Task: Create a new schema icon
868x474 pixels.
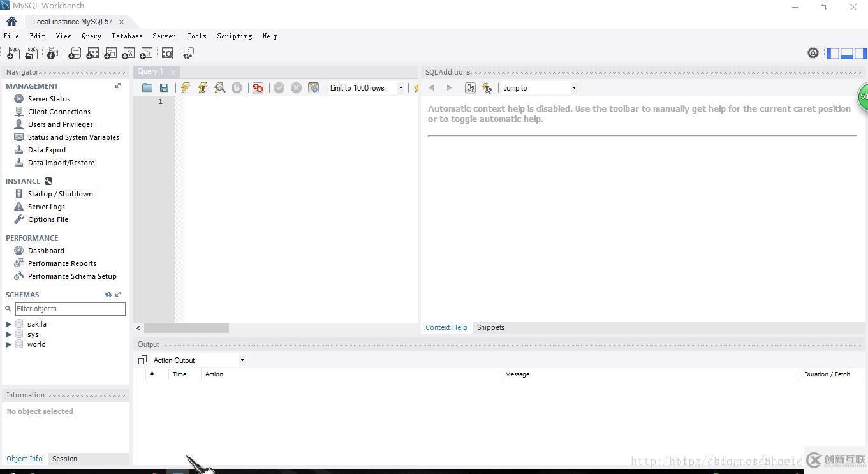Action: [75, 54]
